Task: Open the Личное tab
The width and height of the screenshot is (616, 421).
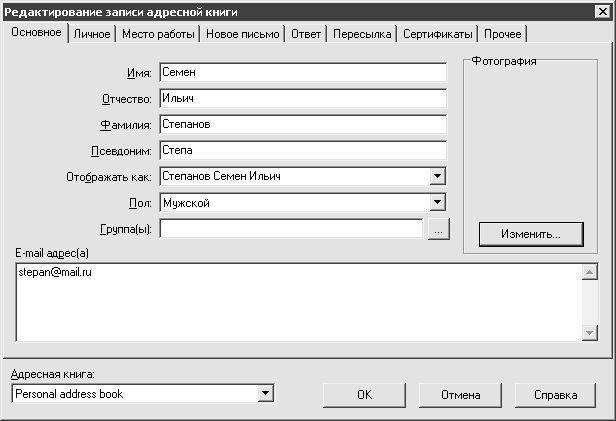Action: [x=92, y=34]
